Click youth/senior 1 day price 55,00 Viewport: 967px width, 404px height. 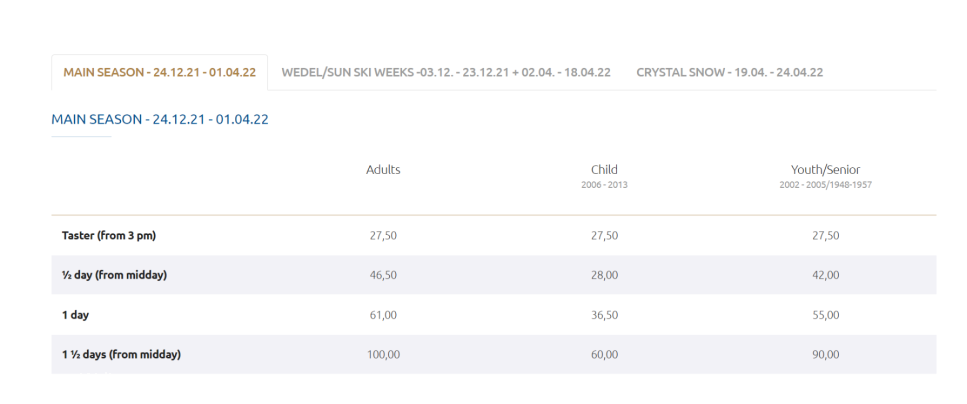tap(825, 315)
